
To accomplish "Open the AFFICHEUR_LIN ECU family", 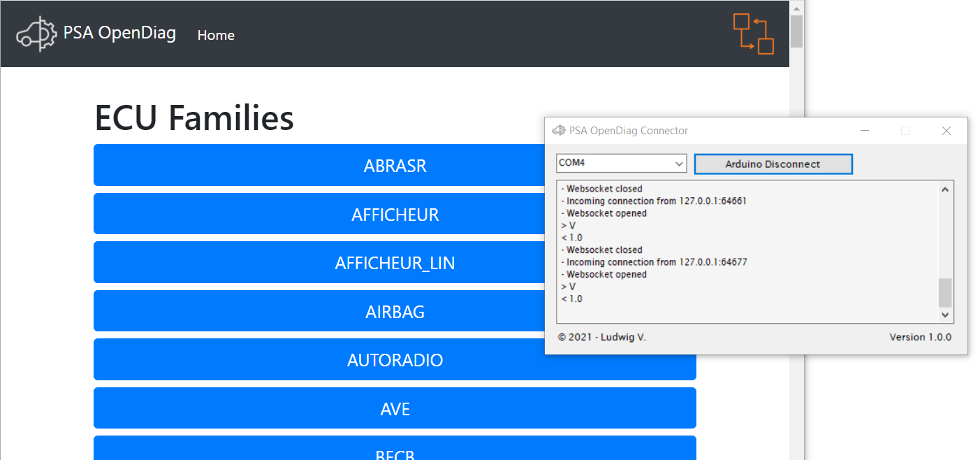I will coord(395,263).
